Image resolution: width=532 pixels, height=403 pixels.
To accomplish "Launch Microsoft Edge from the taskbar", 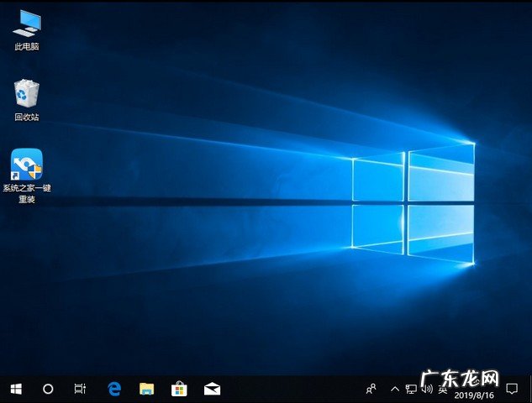I will (115, 389).
